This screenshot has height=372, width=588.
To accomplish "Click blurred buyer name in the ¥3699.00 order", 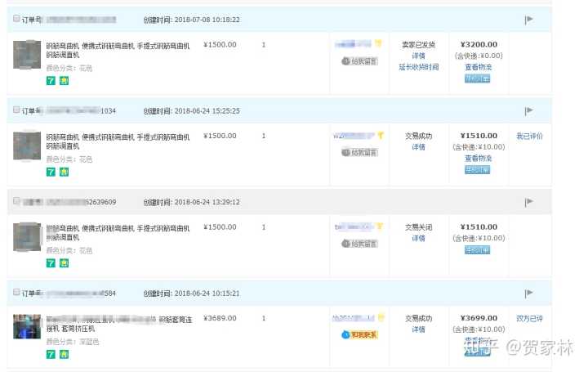I will [354, 318].
